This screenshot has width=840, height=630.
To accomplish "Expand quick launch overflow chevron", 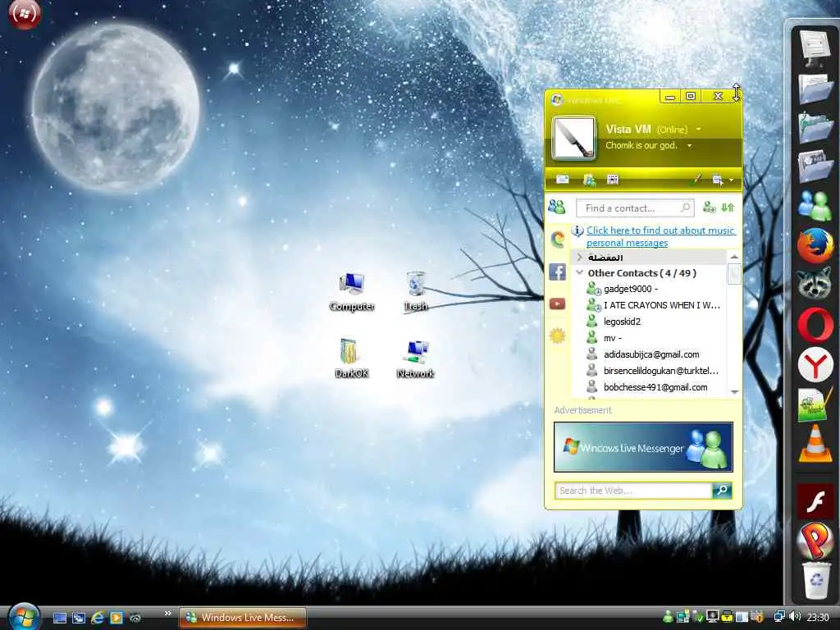I will click(x=167, y=614).
